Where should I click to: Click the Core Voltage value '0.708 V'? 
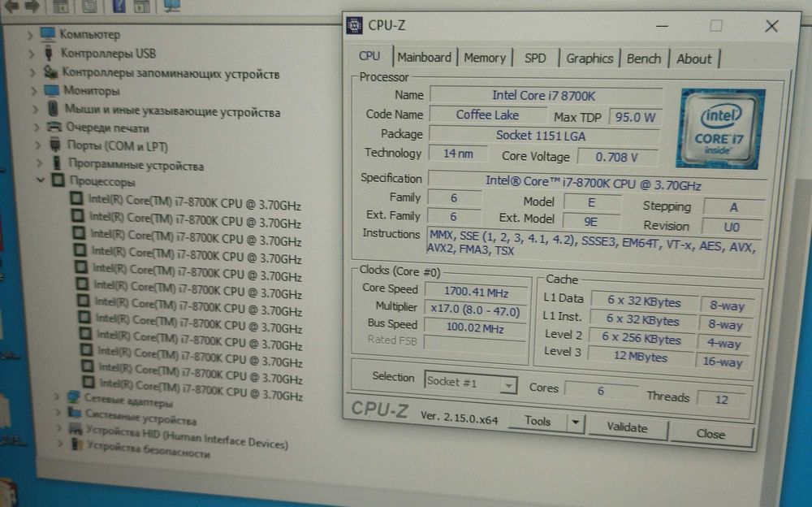point(617,157)
